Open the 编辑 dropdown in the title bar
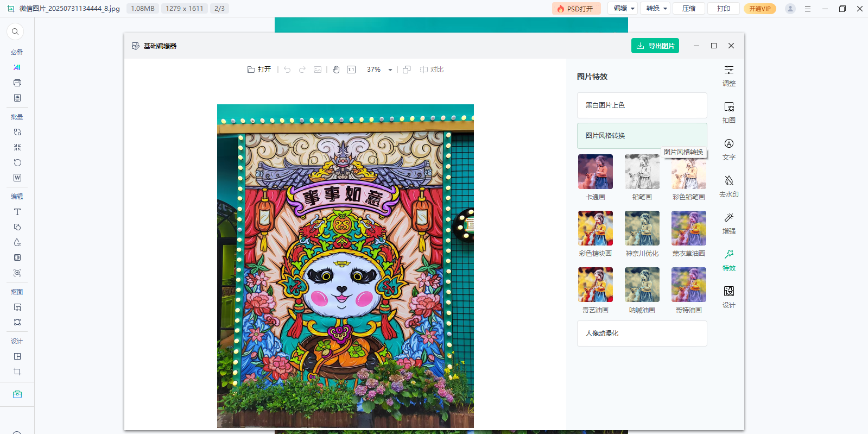The height and width of the screenshot is (434, 868). pyautogui.click(x=623, y=8)
